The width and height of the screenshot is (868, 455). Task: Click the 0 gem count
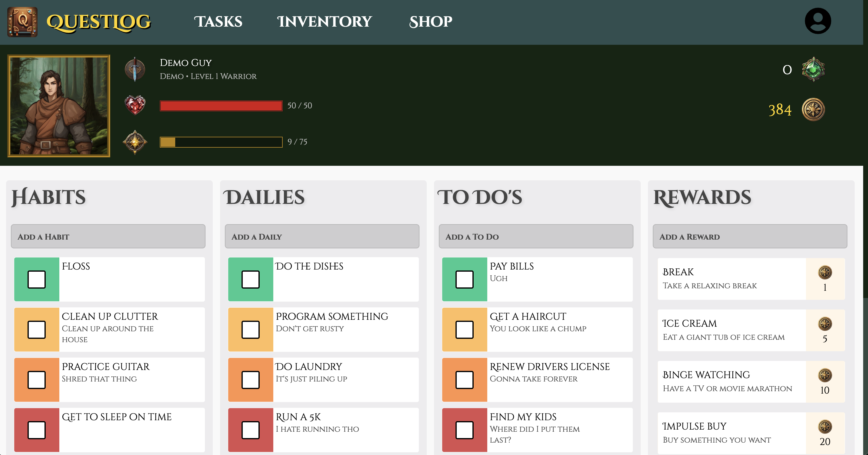click(787, 70)
